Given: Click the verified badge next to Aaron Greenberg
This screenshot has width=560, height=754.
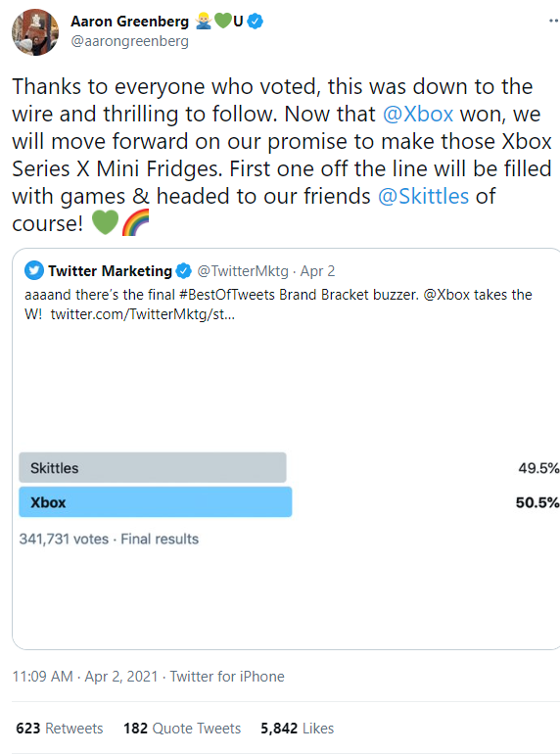Looking at the screenshot, I should (x=255, y=22).
